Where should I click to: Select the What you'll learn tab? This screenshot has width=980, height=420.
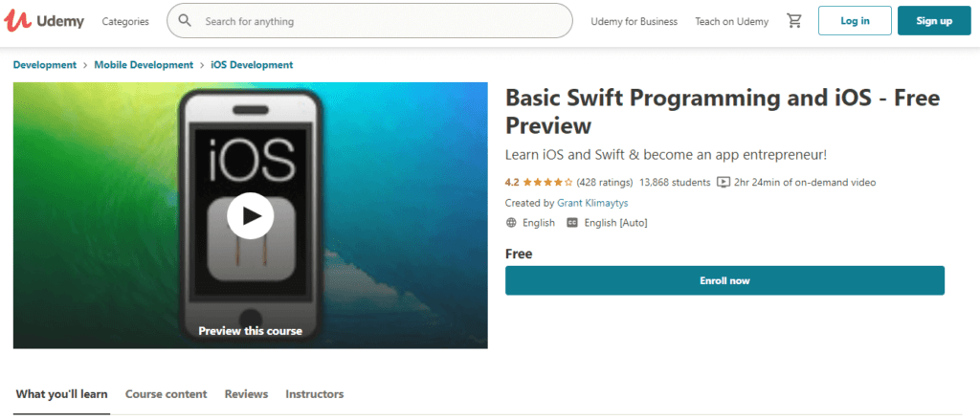62,394
